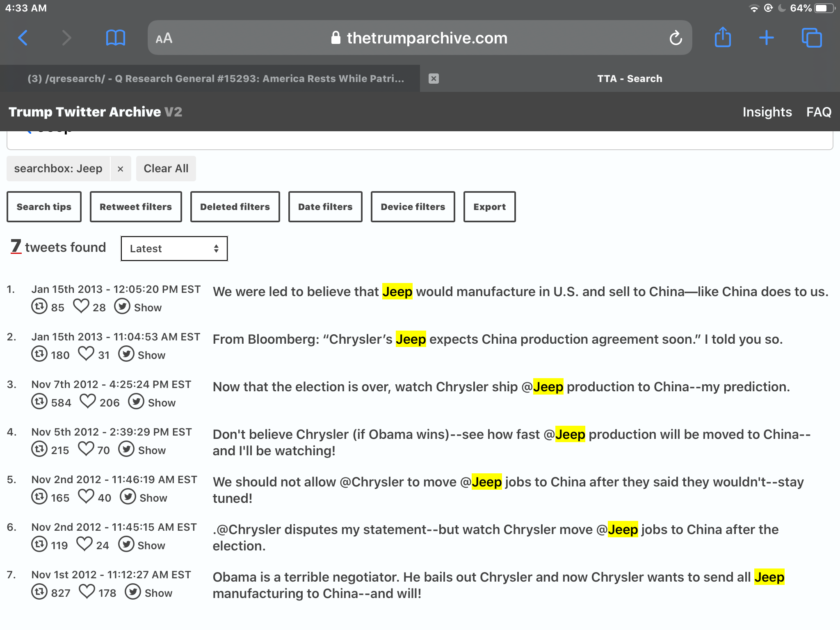Viewport: 840px width, 630px height.
Task: Expand Date filters
Action: pos(325,207)
